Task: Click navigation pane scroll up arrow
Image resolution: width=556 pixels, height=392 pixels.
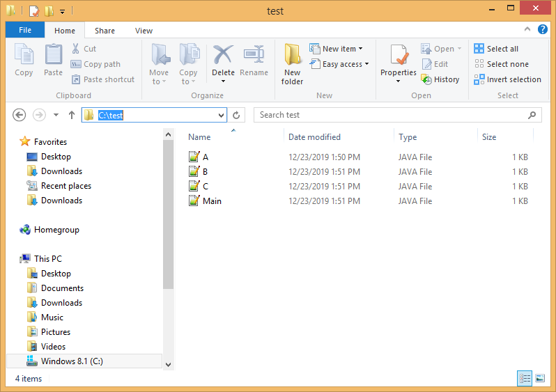Action: (x=169, y=134)
